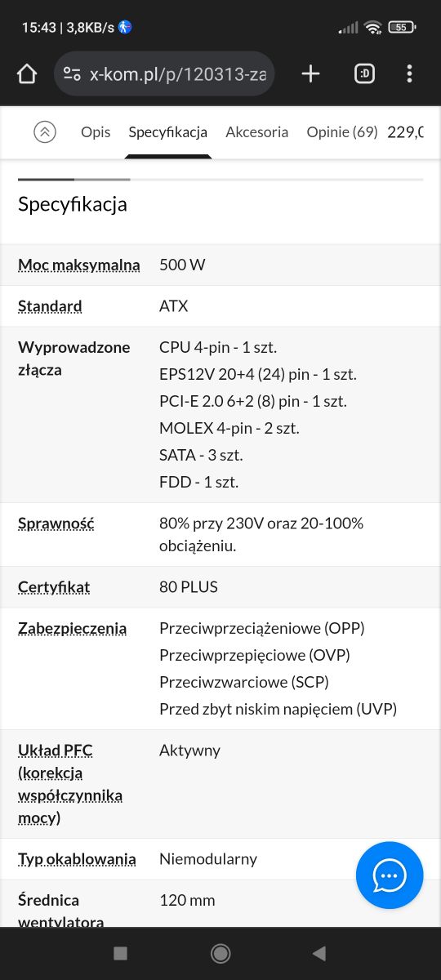Viewport: 441px width, 980px height.
Task: Open the tab switcher icon
Action: (x=364, y=74)
